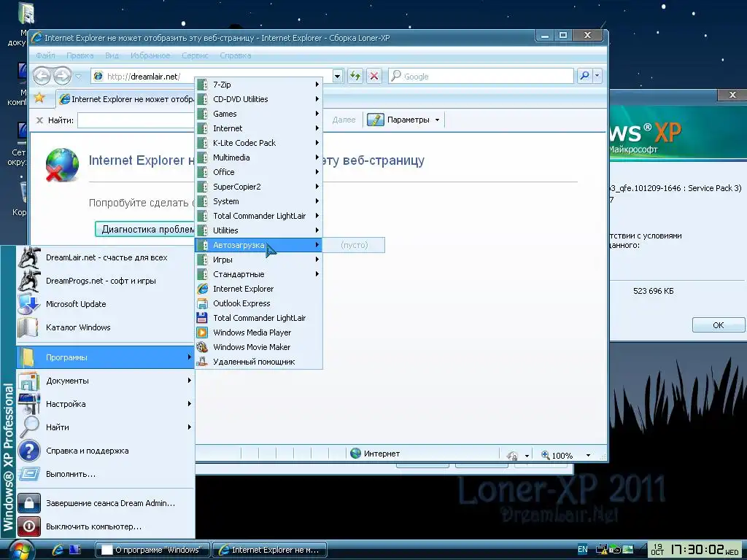Image resolution: width=747 pixels, height=560 pixels.
Task: Click the Далее find button
Action: (344, 120)
